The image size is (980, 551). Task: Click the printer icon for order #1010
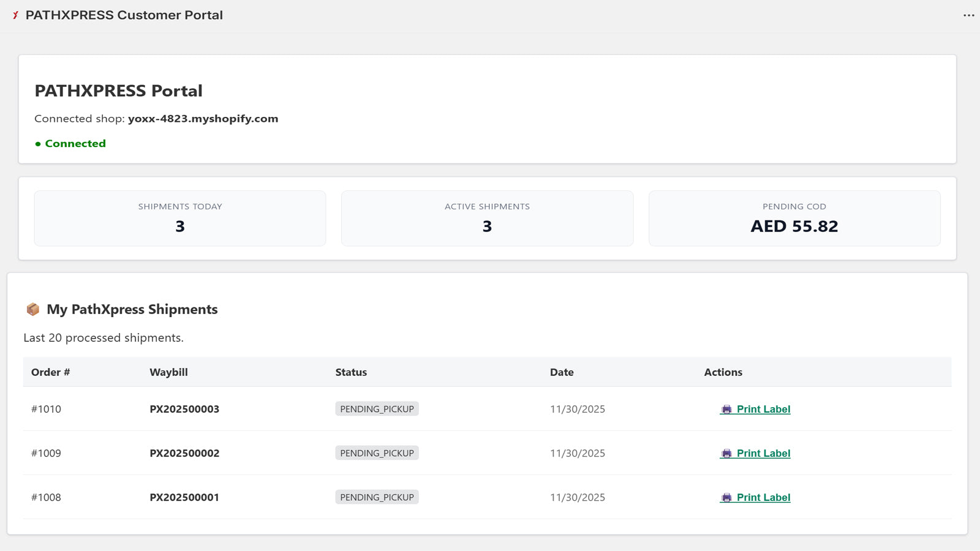pyautogui.click(x=726, y=410)
